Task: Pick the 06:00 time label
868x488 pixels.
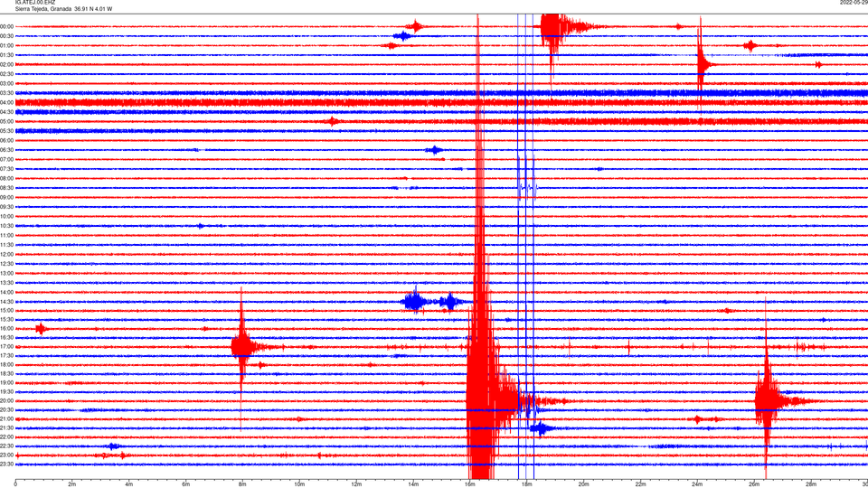Action: click(6, 141)
